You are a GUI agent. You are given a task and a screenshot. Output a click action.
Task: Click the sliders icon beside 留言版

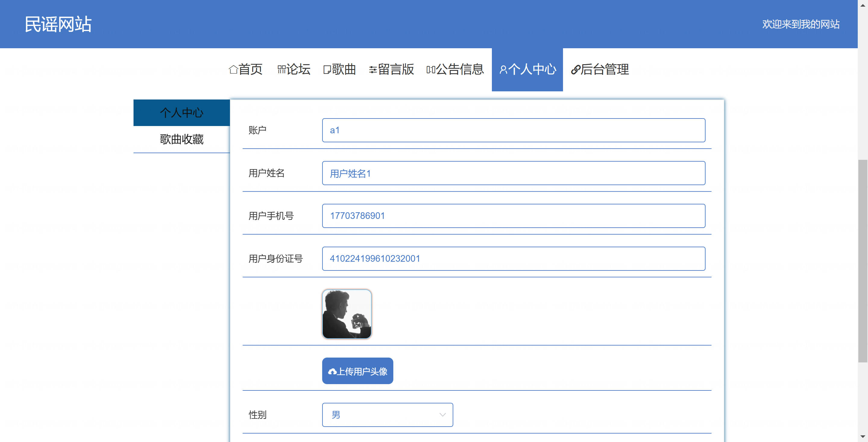373,70
